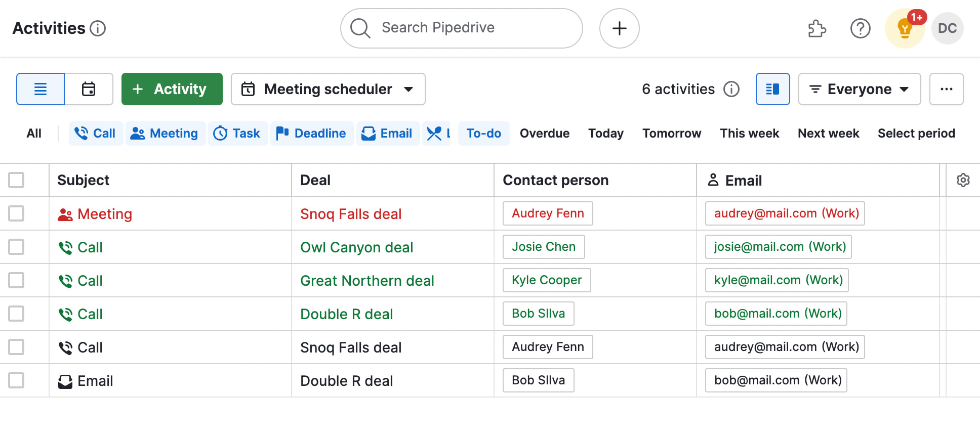The height and width of the screenshot is (440, 980).
Task: Open the DC user avatar menu
Action: point(948,28)
